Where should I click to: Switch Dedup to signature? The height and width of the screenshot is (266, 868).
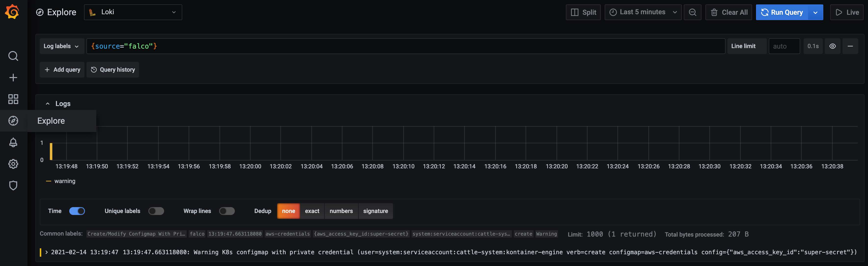coord(375,211)
